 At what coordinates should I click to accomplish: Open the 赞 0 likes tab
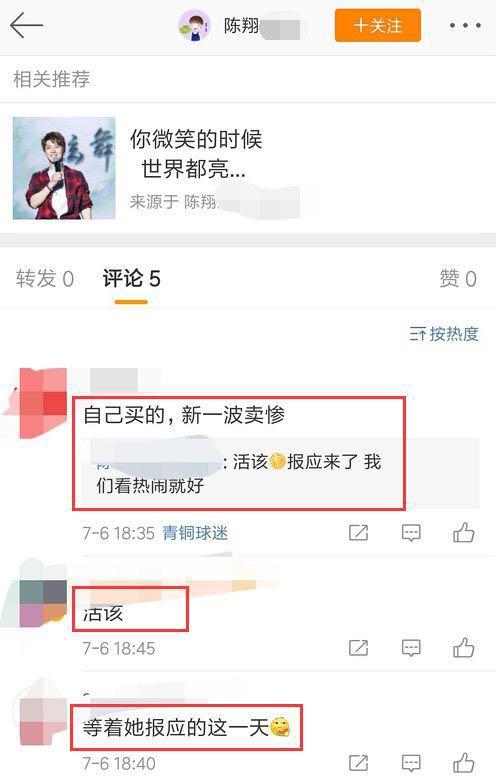(458, 278)
